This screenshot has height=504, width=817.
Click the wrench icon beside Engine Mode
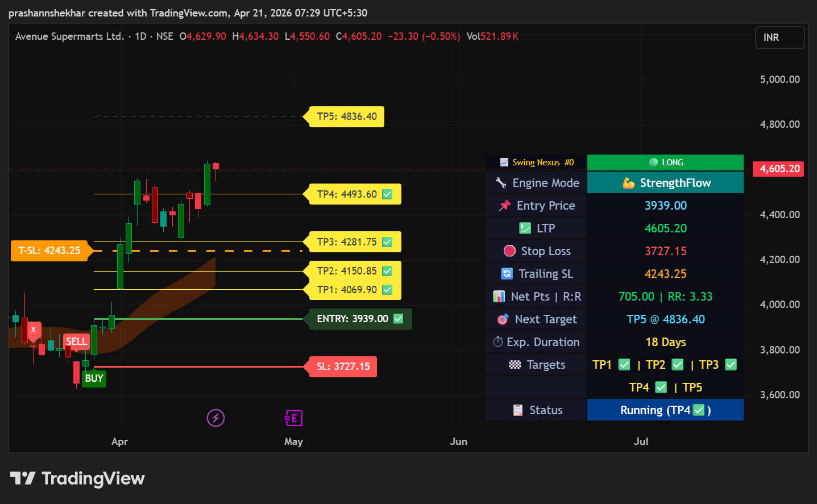(x=501, y=183)
